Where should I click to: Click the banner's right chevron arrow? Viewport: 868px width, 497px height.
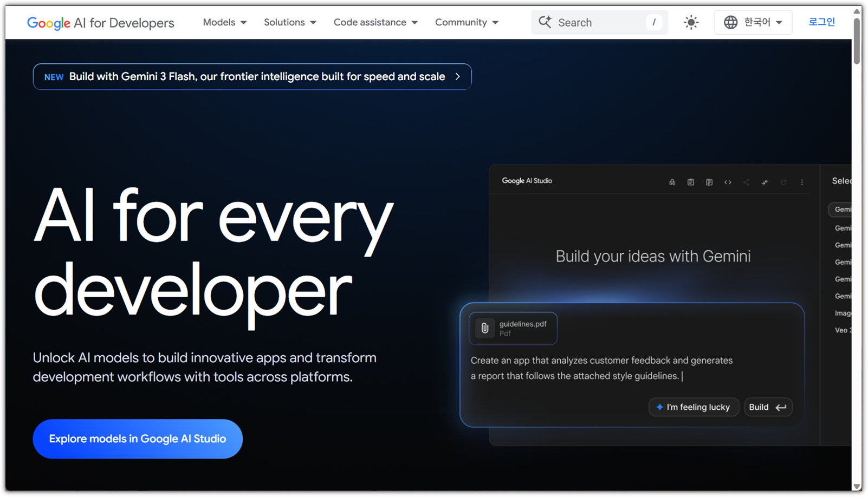click(458, 77)
